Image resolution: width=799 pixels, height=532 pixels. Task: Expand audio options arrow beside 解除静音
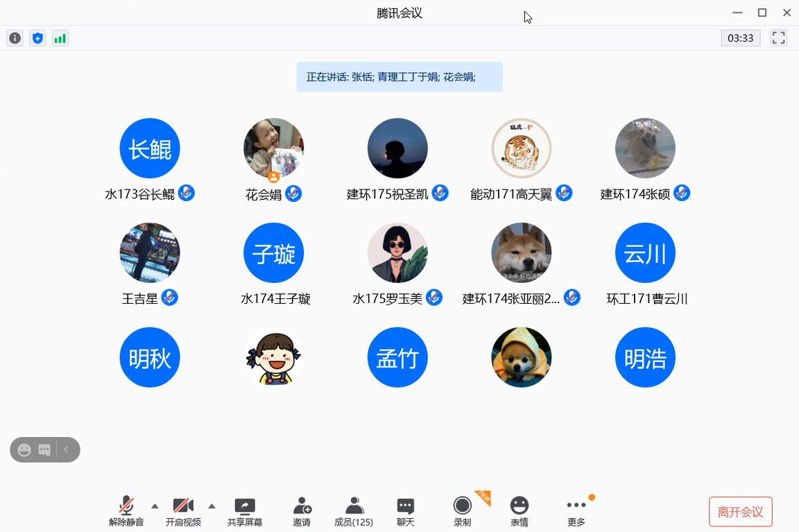[155, 506]
